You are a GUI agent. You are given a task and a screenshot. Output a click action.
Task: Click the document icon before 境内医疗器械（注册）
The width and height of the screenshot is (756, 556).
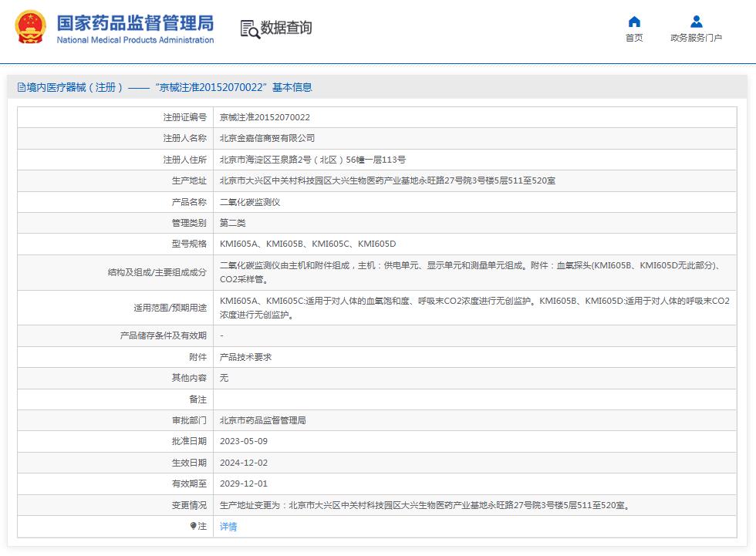point(21,87)
